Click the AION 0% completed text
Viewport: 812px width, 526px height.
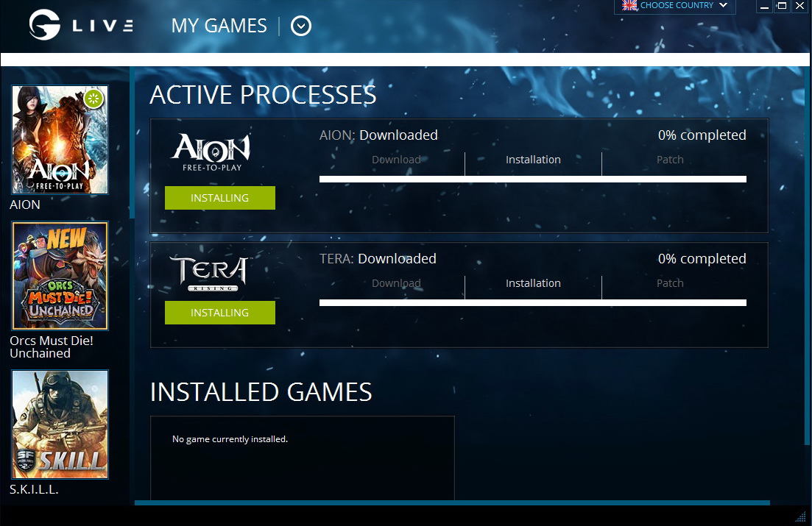point(702,135)
